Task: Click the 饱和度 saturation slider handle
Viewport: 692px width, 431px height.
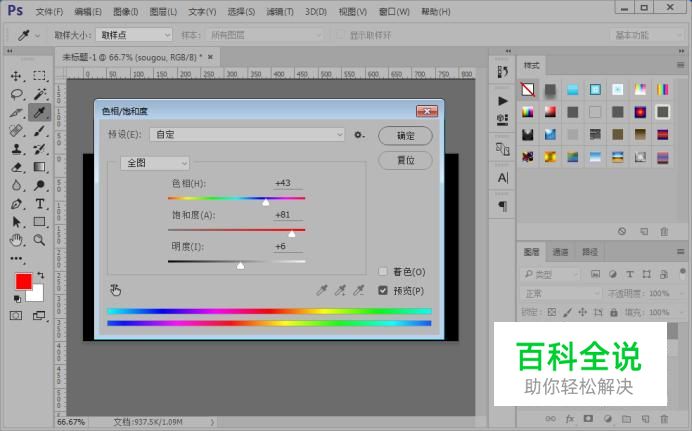Action: coord(291,234)
